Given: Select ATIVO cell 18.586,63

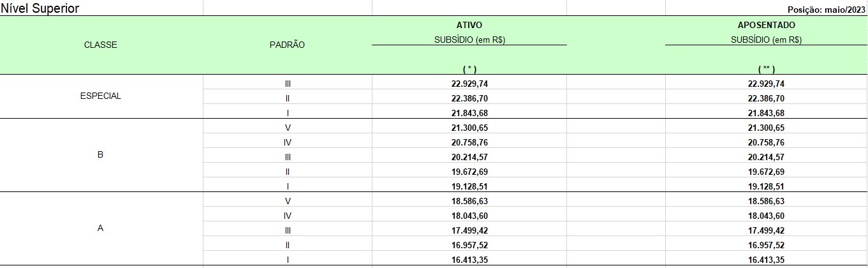Looking at the screenshot, I should tap(469, 201).
